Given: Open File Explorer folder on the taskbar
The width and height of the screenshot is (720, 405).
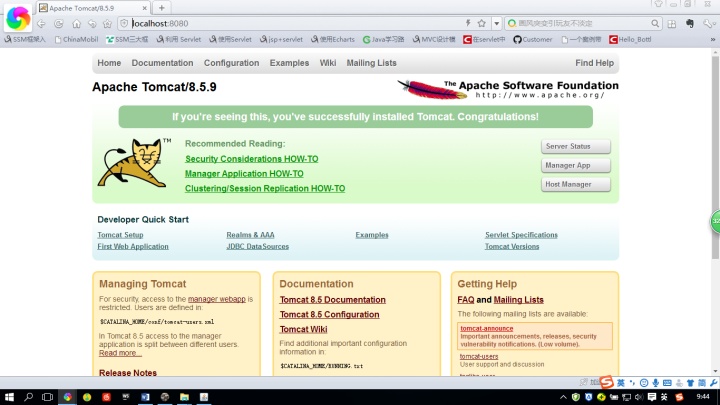Looking at the screenshot, I should [185, 397].
